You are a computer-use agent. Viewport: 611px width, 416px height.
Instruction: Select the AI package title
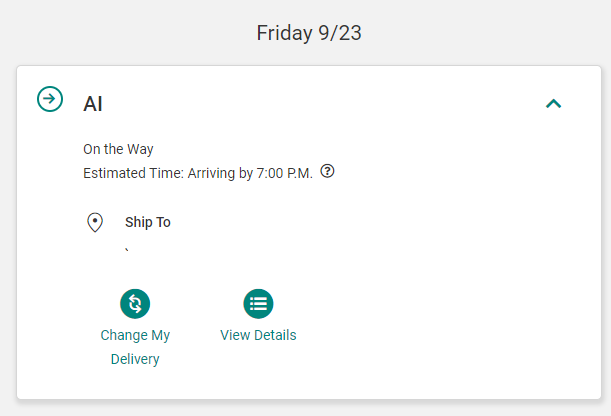(x=93, y=103)
